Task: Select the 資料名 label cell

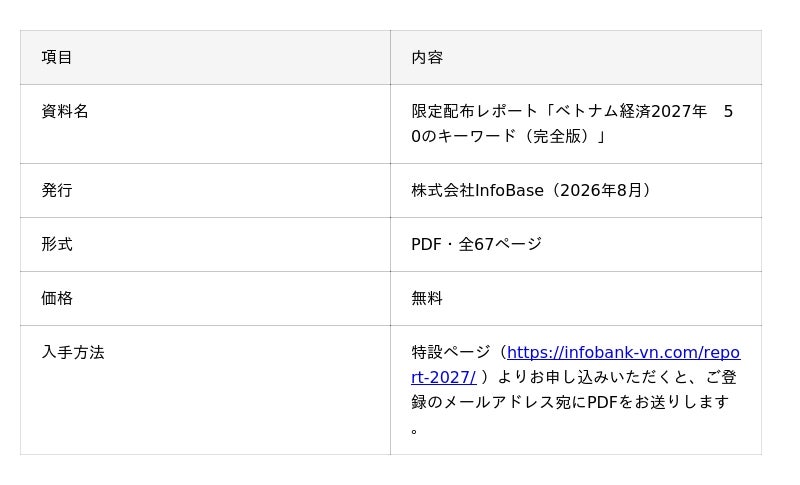Action: click(205, 124)
